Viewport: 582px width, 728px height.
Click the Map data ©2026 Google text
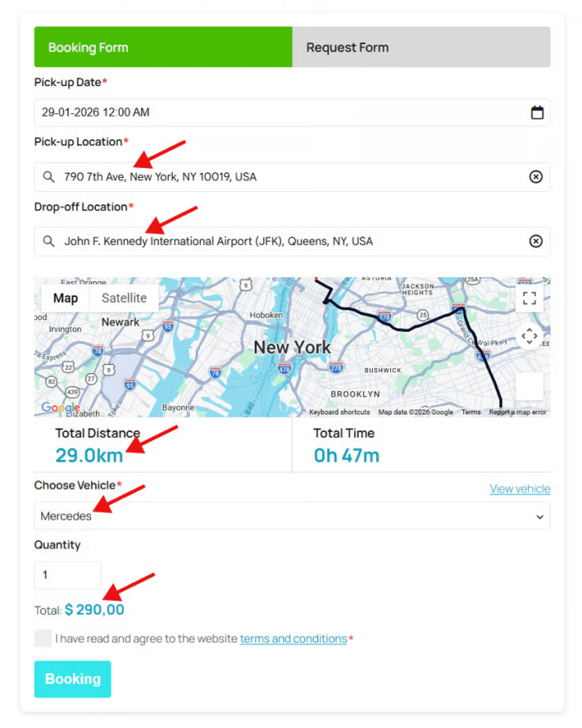tap(415, 412)
